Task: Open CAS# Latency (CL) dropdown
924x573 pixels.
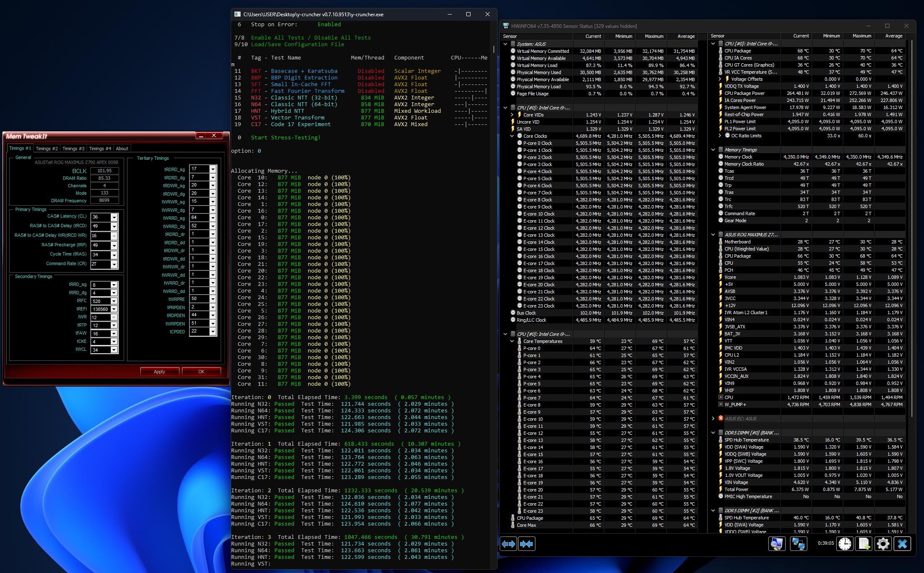Action: click(x=114, y=217)
